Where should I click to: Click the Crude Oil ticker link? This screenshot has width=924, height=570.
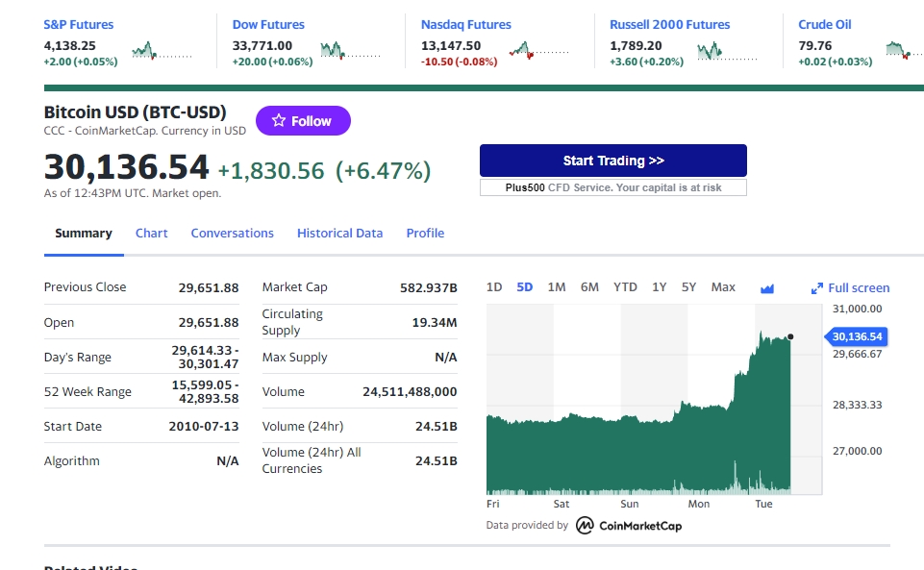pos(825,25)
